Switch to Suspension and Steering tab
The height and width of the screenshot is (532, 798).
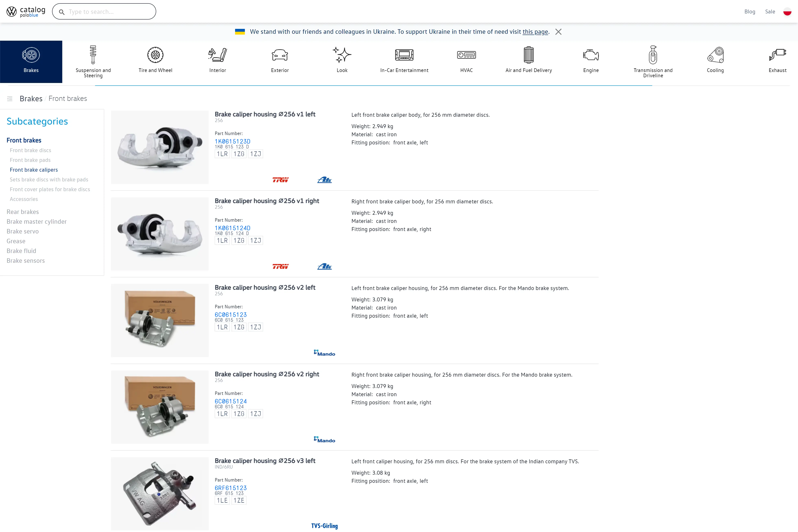[x=93, y=61]
